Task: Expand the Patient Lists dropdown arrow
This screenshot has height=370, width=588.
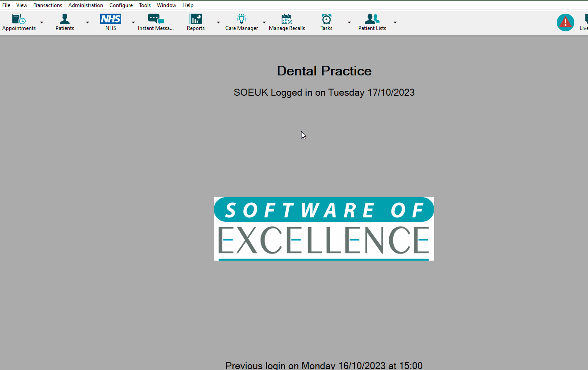Action: [395, 22]
